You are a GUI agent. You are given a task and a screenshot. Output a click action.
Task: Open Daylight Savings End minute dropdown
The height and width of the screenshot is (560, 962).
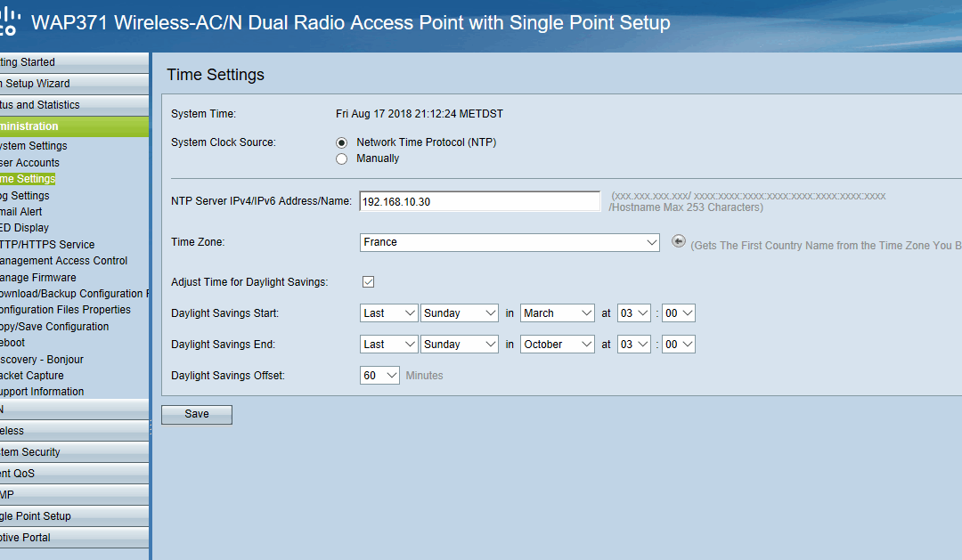pyautogui.click(x=679, y=345)
